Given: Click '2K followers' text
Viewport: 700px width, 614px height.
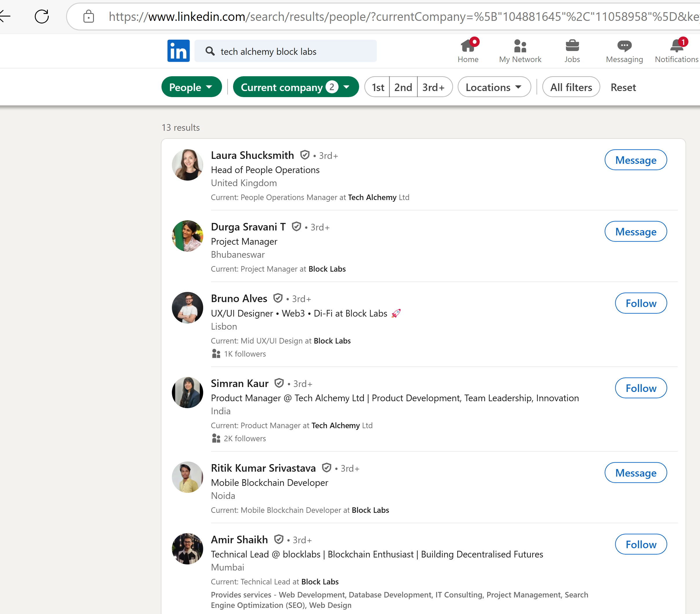Looking at the screenshot, I should [245, 438].
